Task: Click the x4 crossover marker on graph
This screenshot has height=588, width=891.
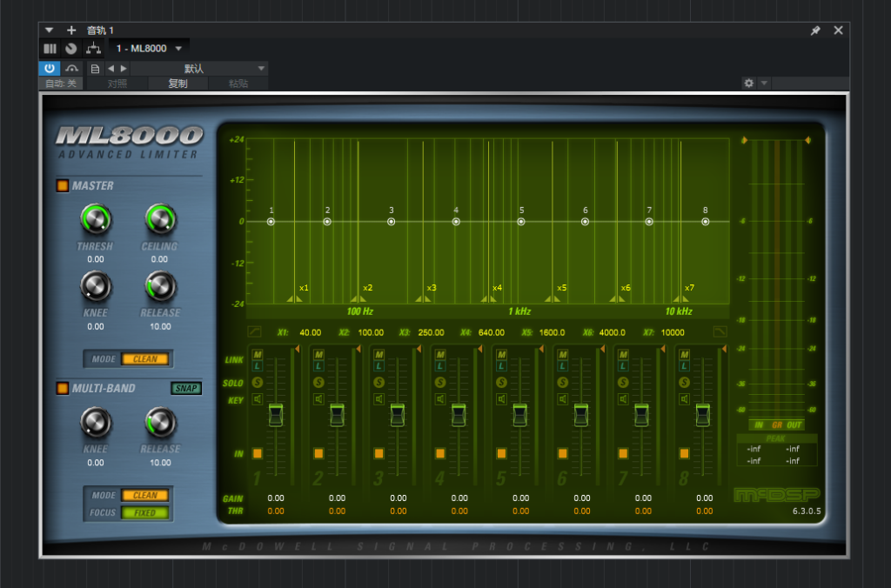Action: (x=489, y=297)
